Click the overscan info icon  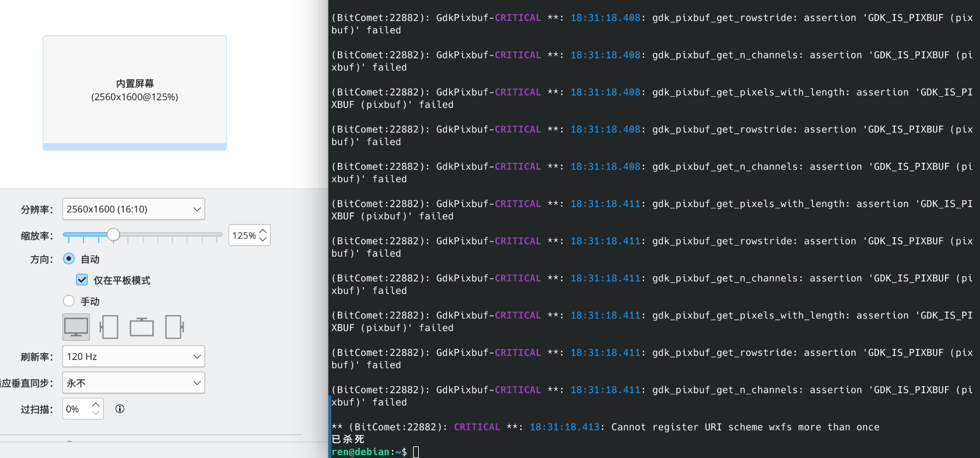coord(120,409)
